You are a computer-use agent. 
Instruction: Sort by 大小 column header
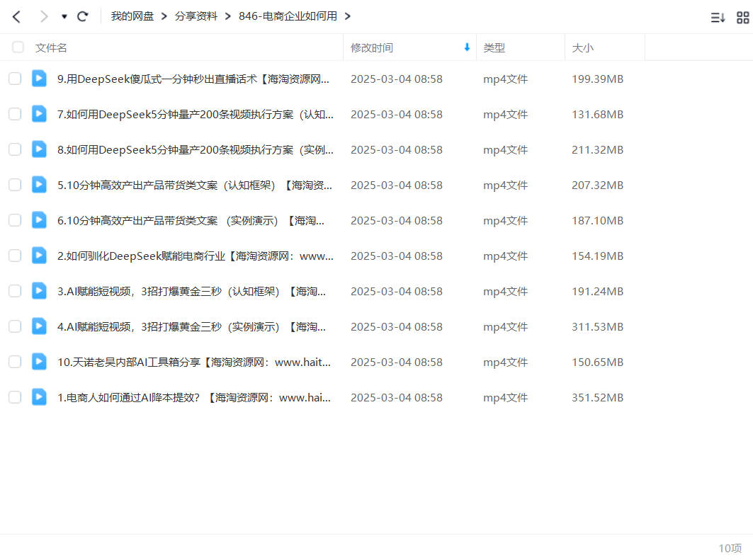click(582, 47)
